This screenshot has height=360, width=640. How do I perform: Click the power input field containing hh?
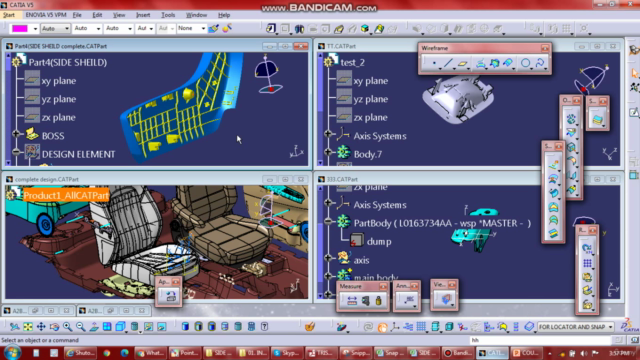(540, 340)
